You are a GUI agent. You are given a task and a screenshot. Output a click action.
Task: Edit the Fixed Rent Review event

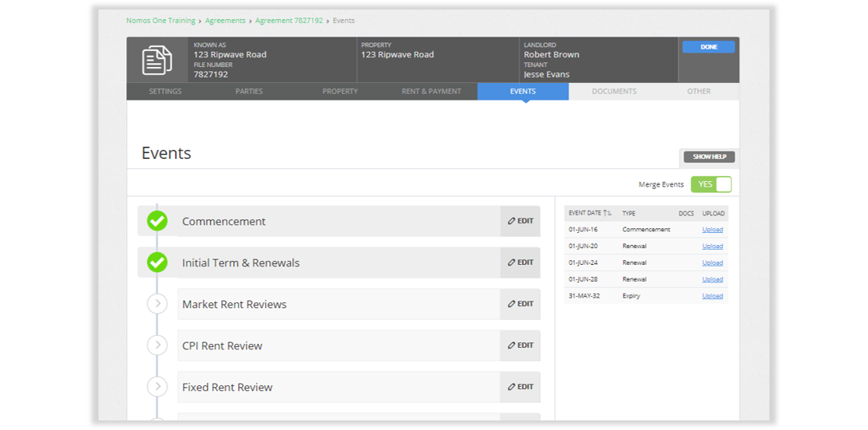521,387
